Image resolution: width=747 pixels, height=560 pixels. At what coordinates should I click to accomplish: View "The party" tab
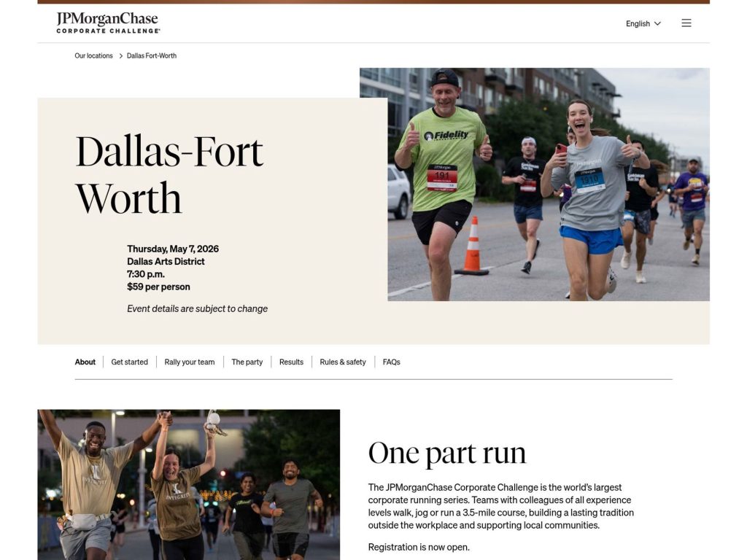pyautogui.click(x=247, y=362)
